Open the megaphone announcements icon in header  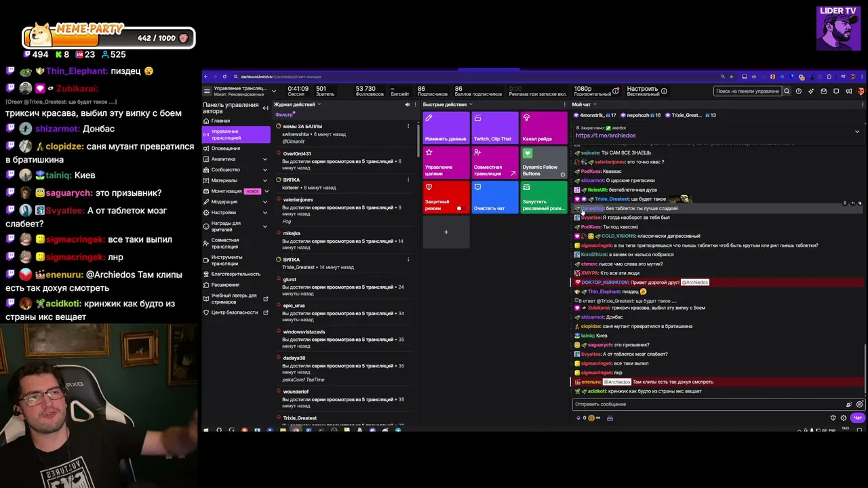pos(848,91)
